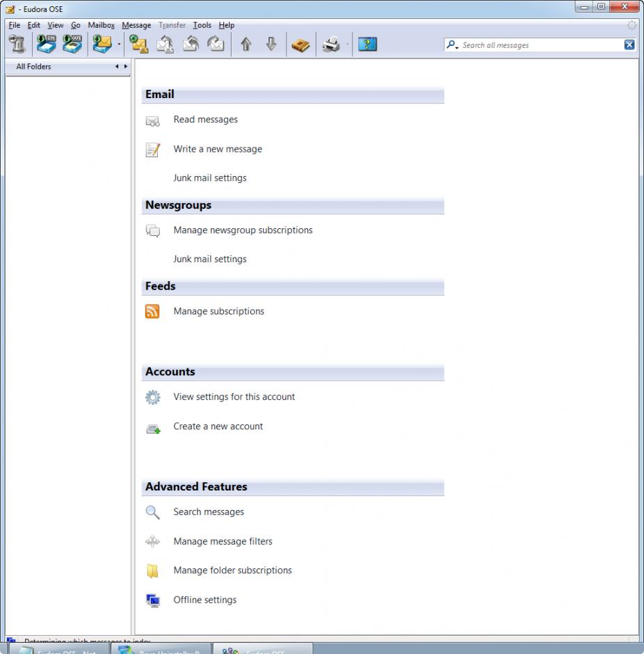
Task: Expand the Print dropdown arrow
Action: click(347, 45)
